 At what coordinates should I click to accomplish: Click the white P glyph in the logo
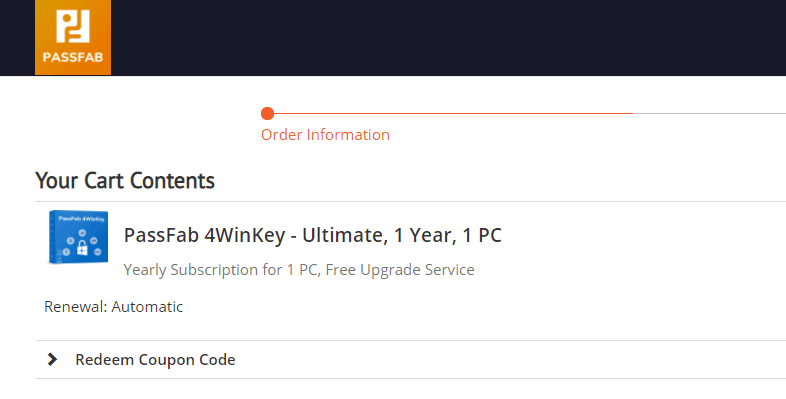coord(73,26)
